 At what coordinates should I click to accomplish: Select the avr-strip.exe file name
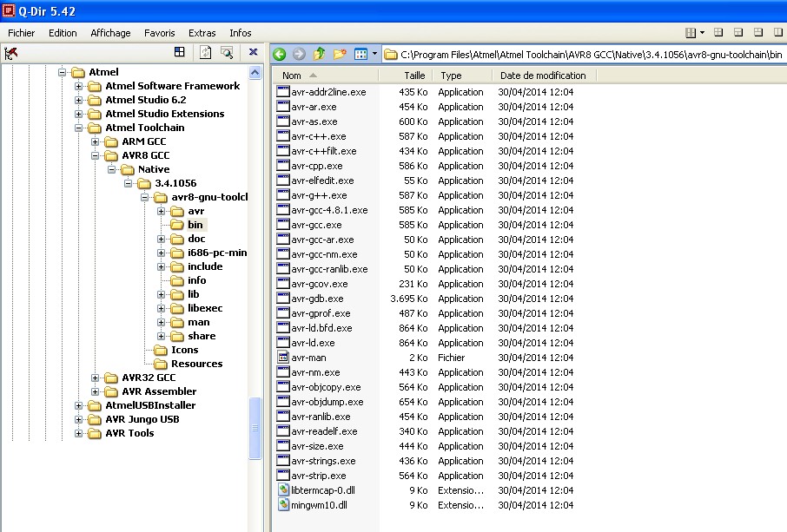coord(319,476)
